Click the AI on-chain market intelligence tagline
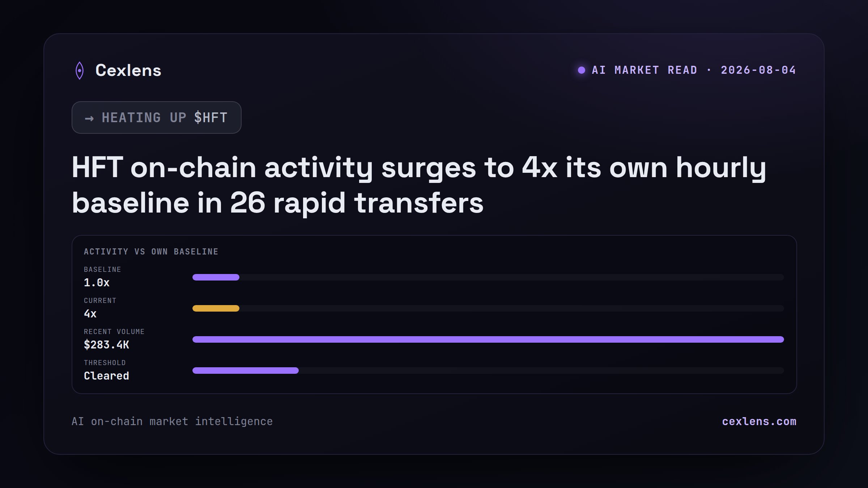 click(172, 421)
